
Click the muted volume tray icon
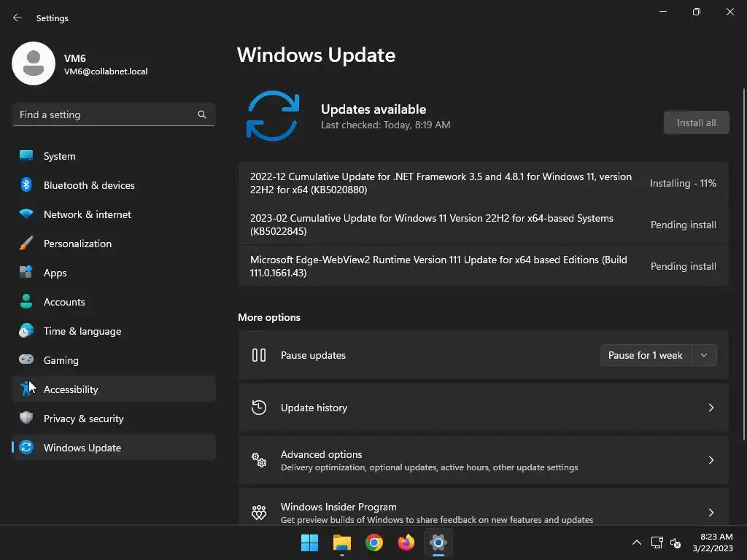(675, 542)
